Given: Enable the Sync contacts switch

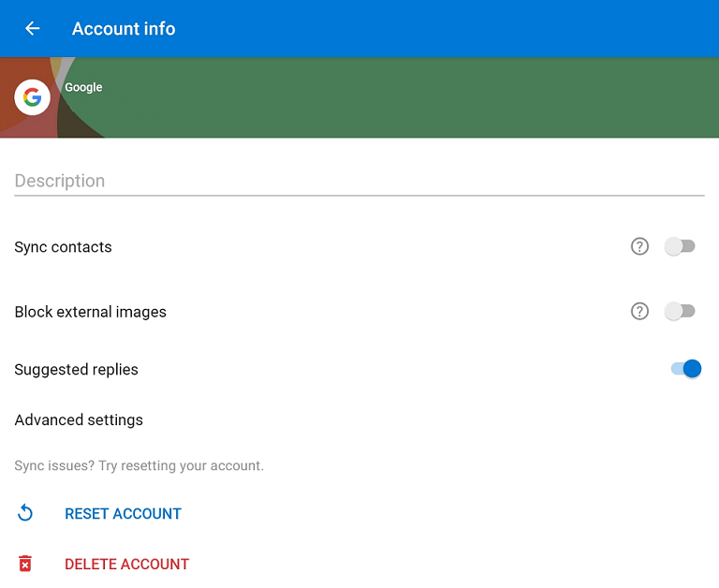Looking at the screenshot, I should [x=680, y=246].
